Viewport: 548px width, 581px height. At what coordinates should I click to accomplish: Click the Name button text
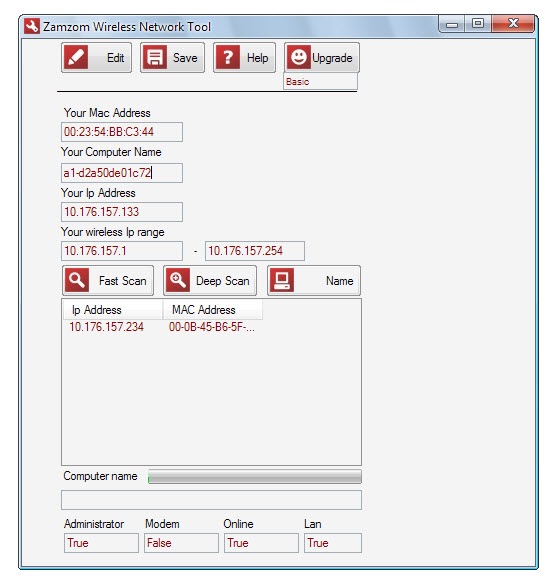point(339,281)
